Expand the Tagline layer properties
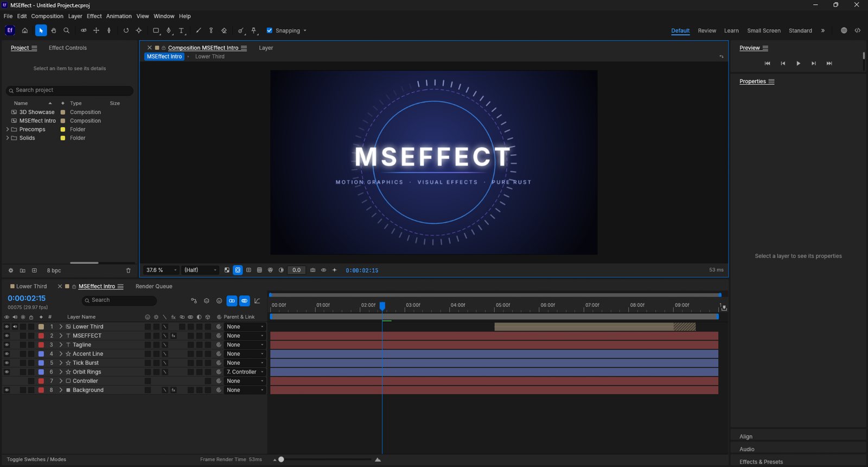868x467 pixels. point(61,345)
